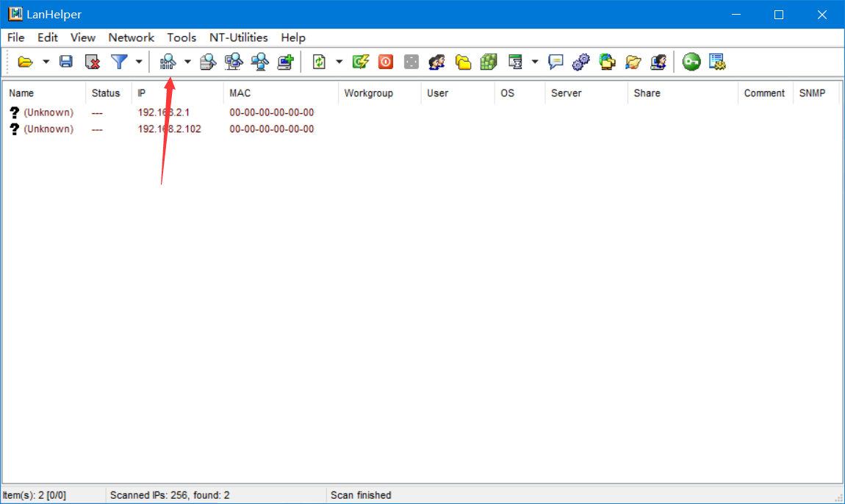Image resolution: width=845 pixels, height=504 pixels.
Task: Sort by the Share column header
Action: click(x=683, y=93)
